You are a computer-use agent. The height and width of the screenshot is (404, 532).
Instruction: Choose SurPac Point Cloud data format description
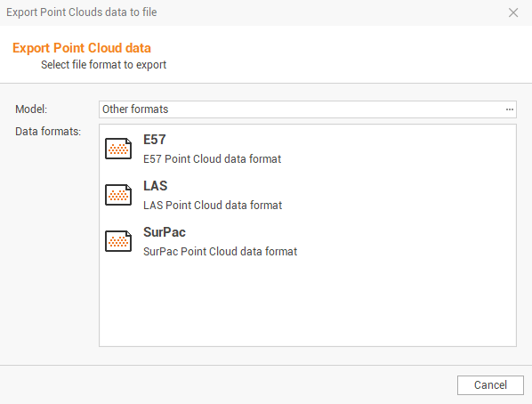[x=221, y=252]
